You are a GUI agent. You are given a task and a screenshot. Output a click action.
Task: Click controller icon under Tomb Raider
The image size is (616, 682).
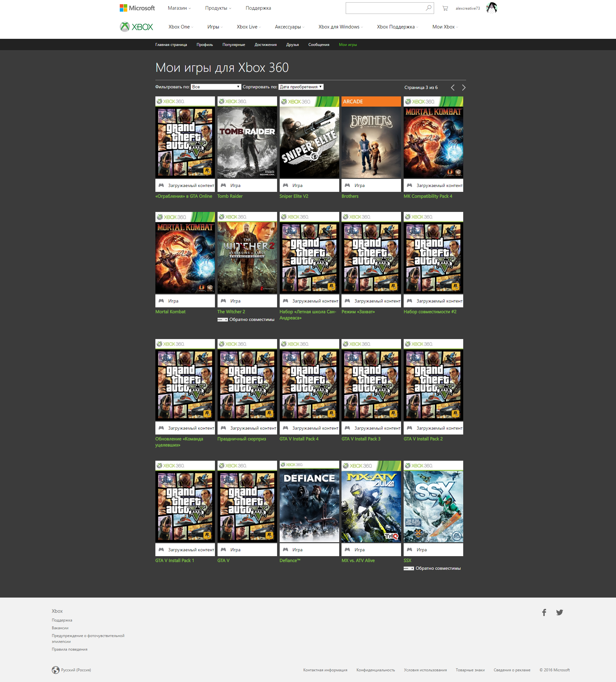click(223, 185)
